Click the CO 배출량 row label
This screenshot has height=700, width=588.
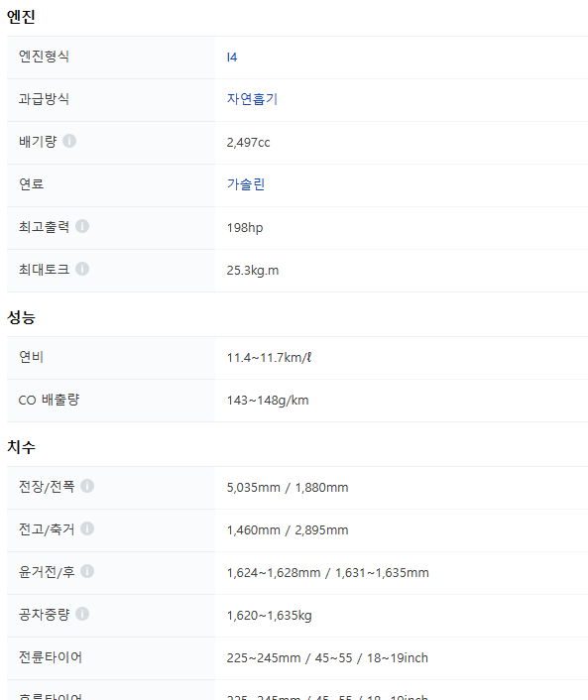pyautogui.click(x=49, y=400)
